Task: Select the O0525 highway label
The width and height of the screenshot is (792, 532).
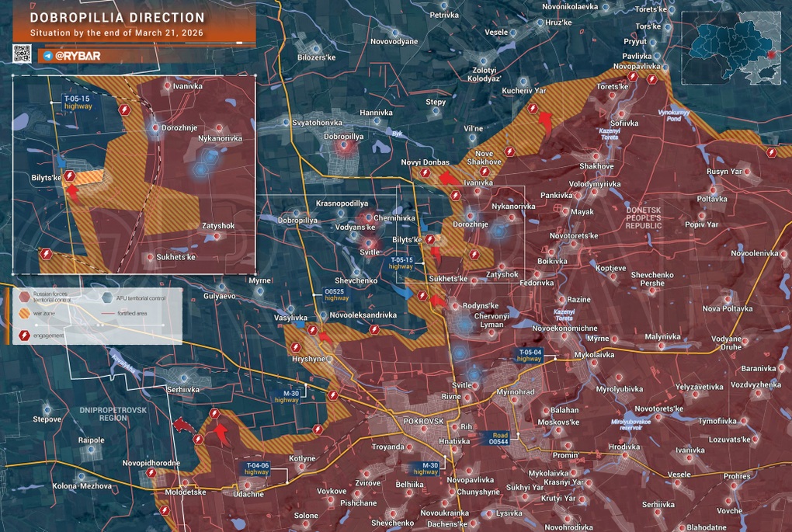Action: click(x=336, y=295)
